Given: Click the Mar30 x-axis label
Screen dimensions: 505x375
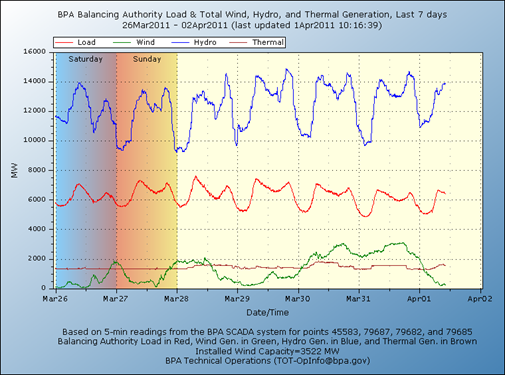Looking at the screenshot, I should coord(297,299).
